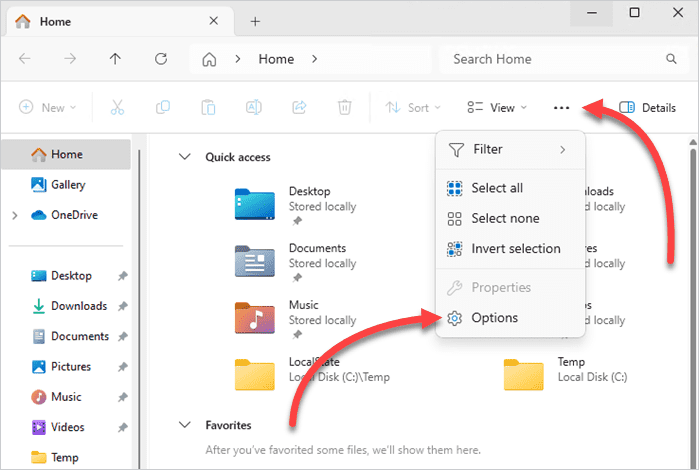The image size is (699, 470).
Task: Open a new tab with plus button
Action: (x=255, y=21)
